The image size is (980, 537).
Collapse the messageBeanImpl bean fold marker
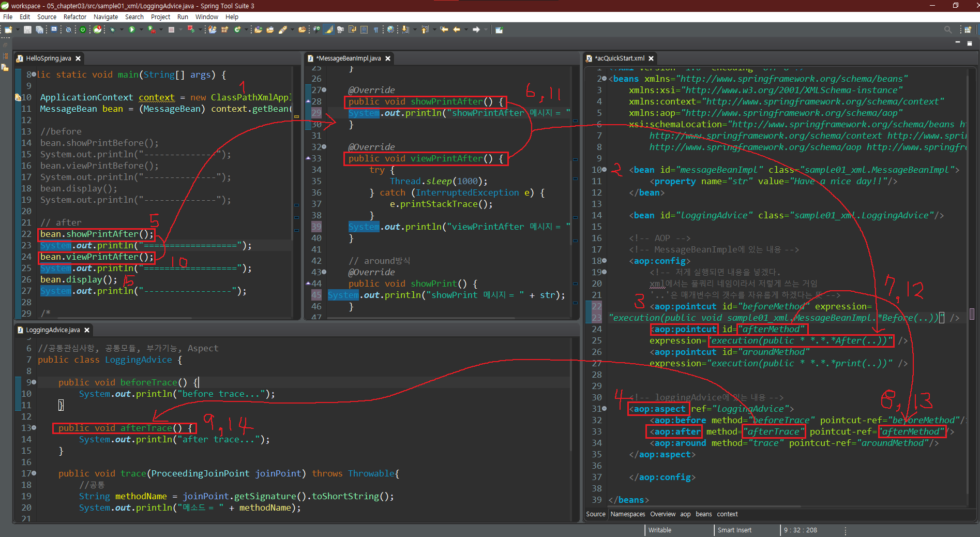[604, 170]
